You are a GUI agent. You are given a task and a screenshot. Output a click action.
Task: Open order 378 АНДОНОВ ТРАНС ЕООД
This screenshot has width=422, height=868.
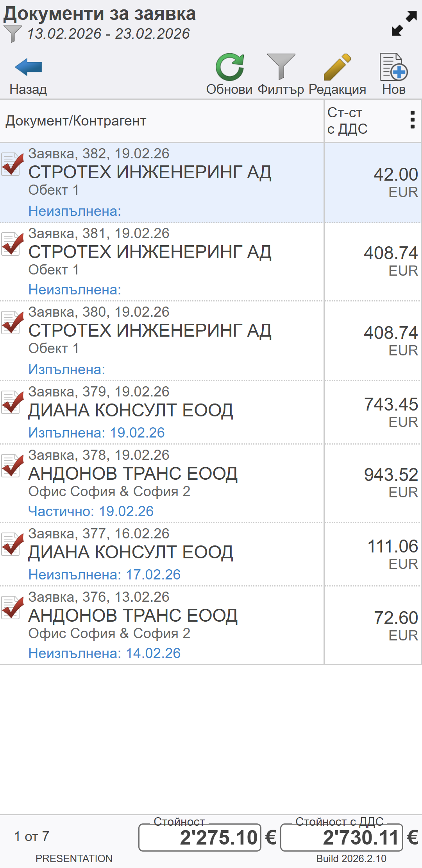[x=156, y=474]
